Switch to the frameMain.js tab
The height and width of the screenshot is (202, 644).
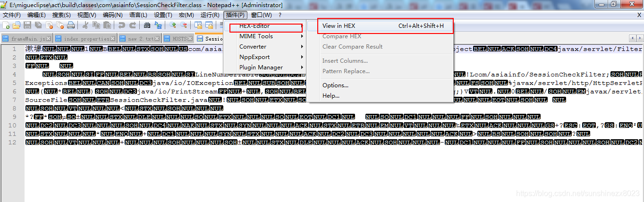(x=26, y=39)
